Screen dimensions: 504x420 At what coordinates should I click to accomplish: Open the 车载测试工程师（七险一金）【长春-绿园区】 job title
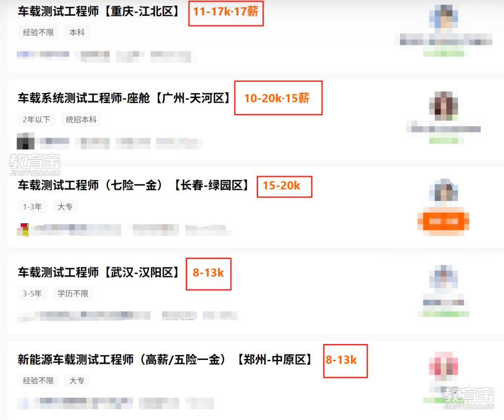coord(133,185)
